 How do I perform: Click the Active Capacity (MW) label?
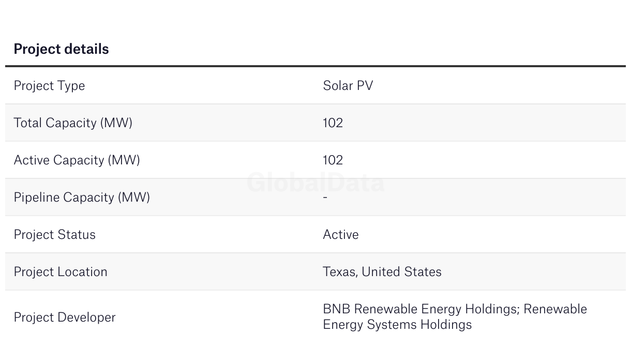click(77, 160)
